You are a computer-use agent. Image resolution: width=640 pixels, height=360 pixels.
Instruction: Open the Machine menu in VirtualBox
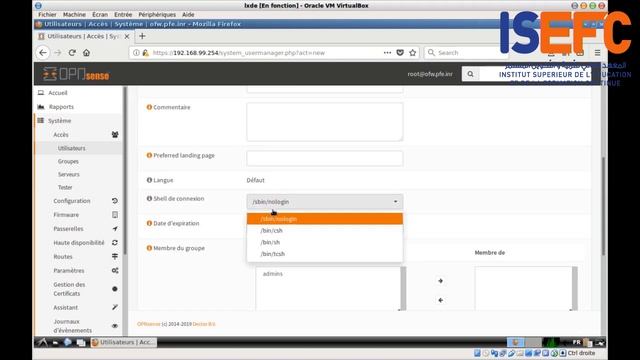point(74,14)
